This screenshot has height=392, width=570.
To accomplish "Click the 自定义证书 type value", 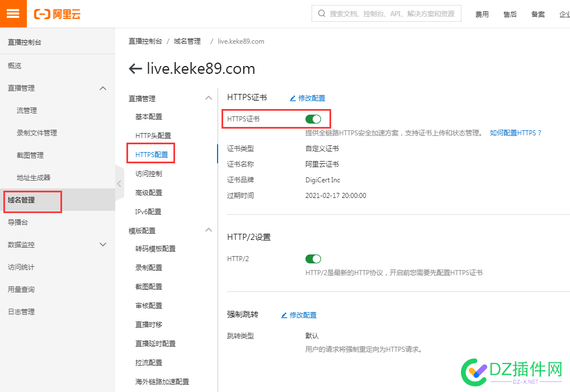I will tap(322, 149).
